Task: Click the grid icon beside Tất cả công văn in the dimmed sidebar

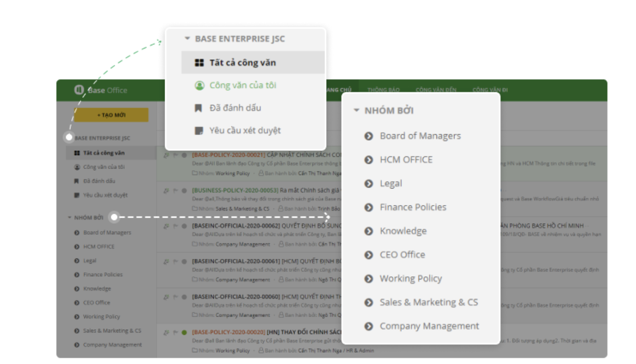Action: (77, 153)
